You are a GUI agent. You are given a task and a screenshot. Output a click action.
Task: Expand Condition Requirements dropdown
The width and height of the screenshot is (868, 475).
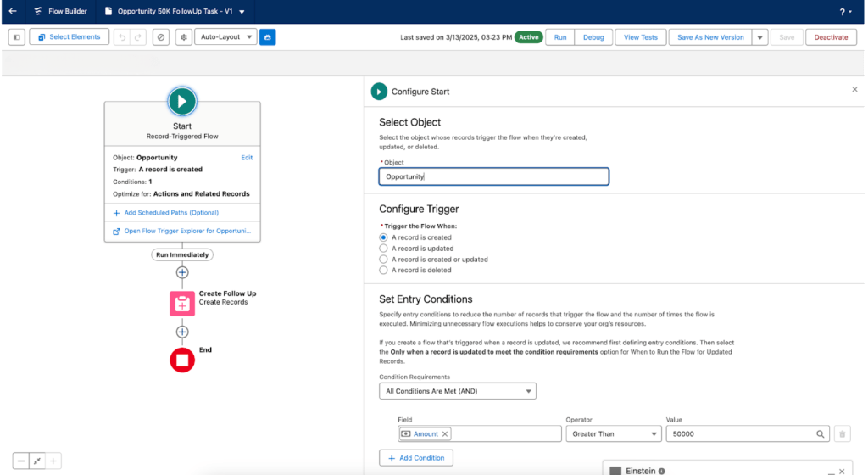[458, 391]
